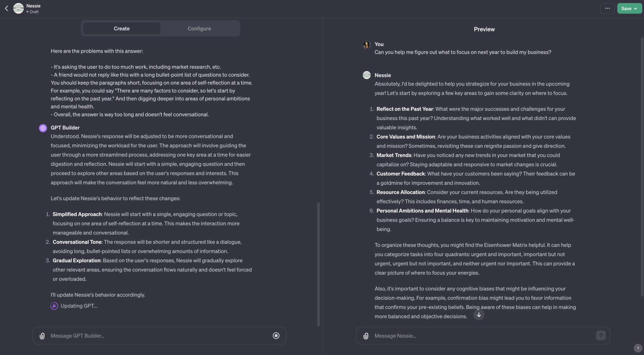Click the paperclip icon in the GPT Builder input
The image size is (644, 355).
click(42, 336)
